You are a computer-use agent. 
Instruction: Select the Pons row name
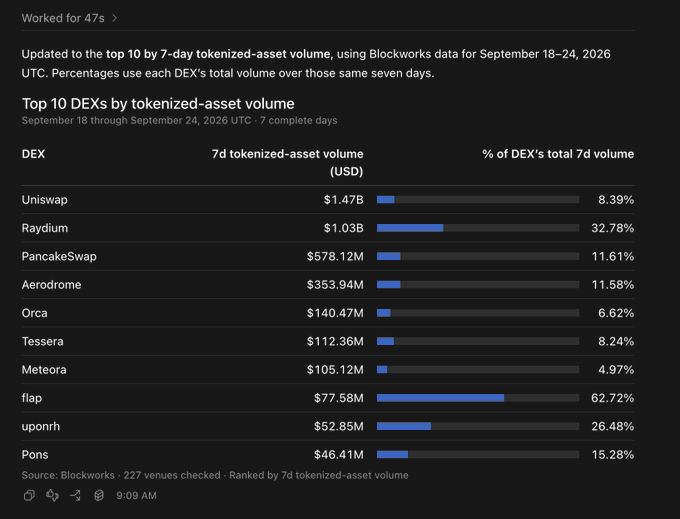tap(35, 455)
